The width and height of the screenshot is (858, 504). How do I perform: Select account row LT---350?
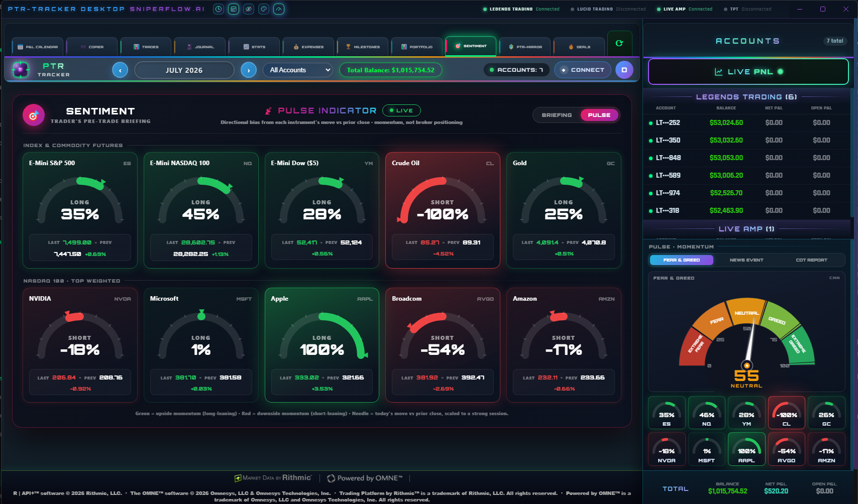[747, 141]
